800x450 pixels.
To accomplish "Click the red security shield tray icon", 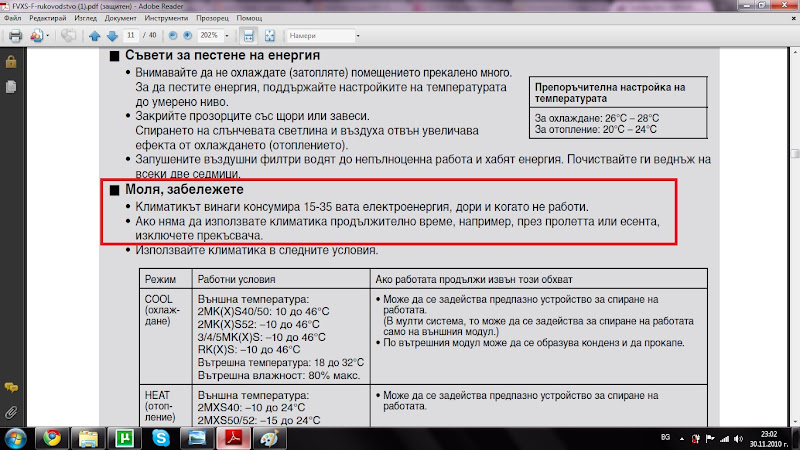I will 695,439.
